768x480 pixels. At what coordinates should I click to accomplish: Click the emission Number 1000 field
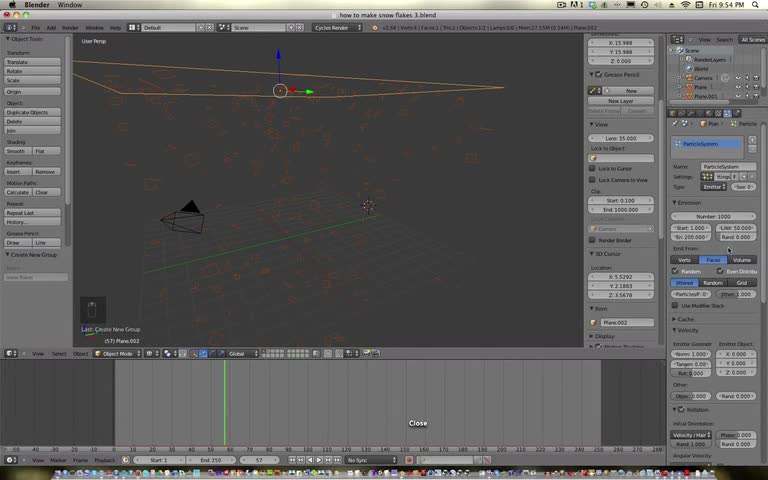pyautogui.click(x=713, y=216)
